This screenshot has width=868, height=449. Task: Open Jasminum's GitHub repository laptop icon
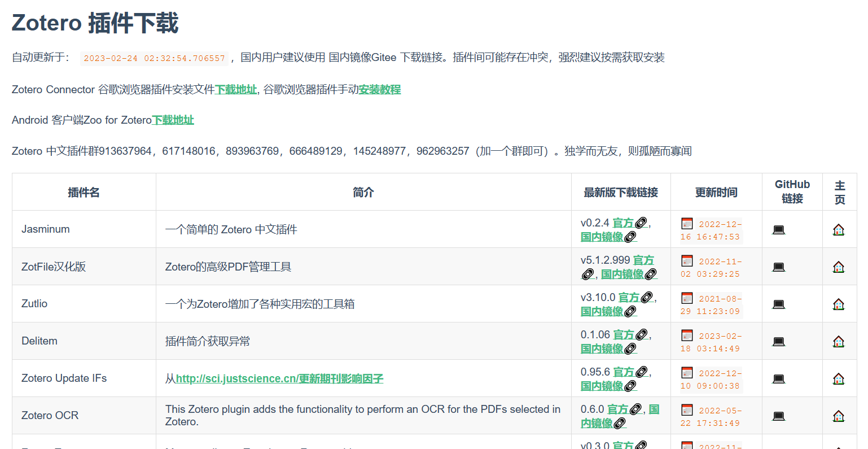[778, 229]
